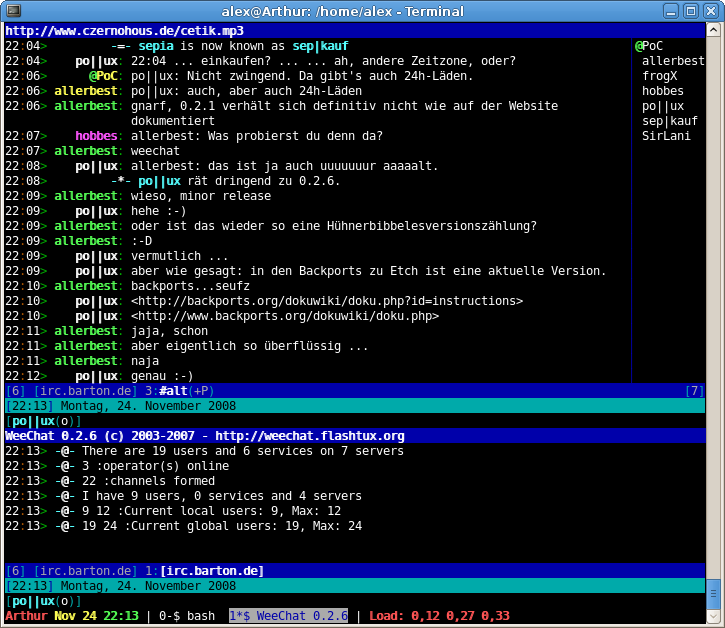The height and width of the screenshot is (628, 725).
Task: Select the 1*$ WeeChat 0.2.6 screen window
Action: tap(289, 616)
